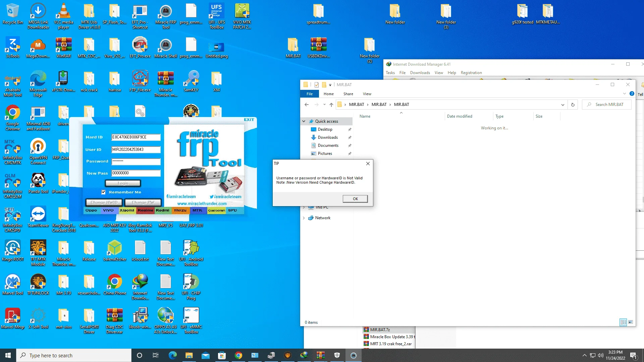Viewport: 644px width, 362px height.
Task: Select Downloads in Quick access list
Action: 327,137
